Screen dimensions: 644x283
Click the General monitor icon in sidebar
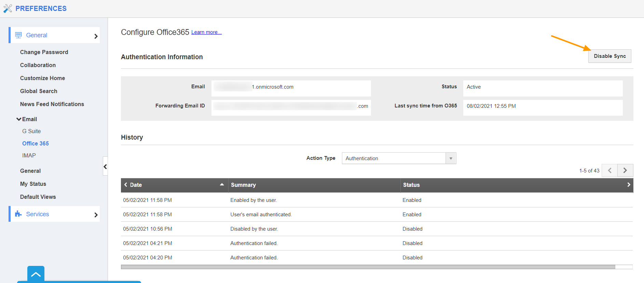[18, 35]
